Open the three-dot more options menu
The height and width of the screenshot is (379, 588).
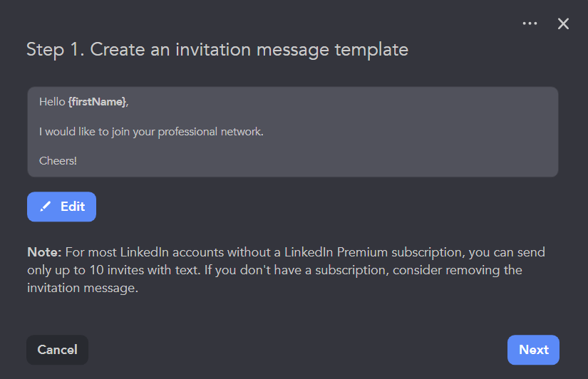530,24
